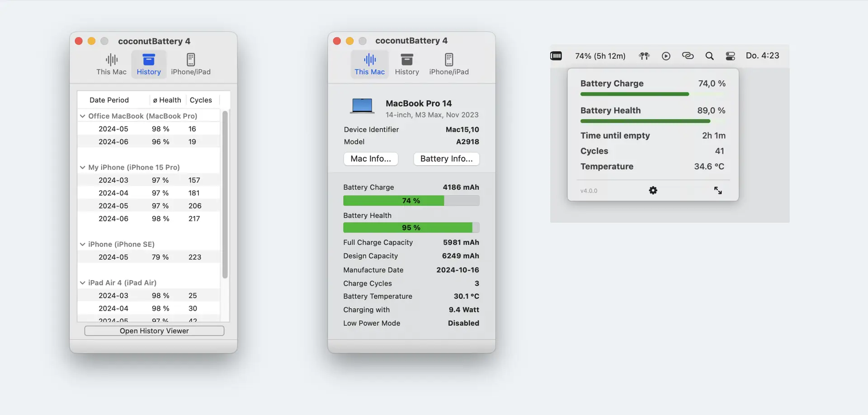Select the 2024-03 row under My iPhone
Viewport: 868px width, 415px height.
click(x=149, y=180)
